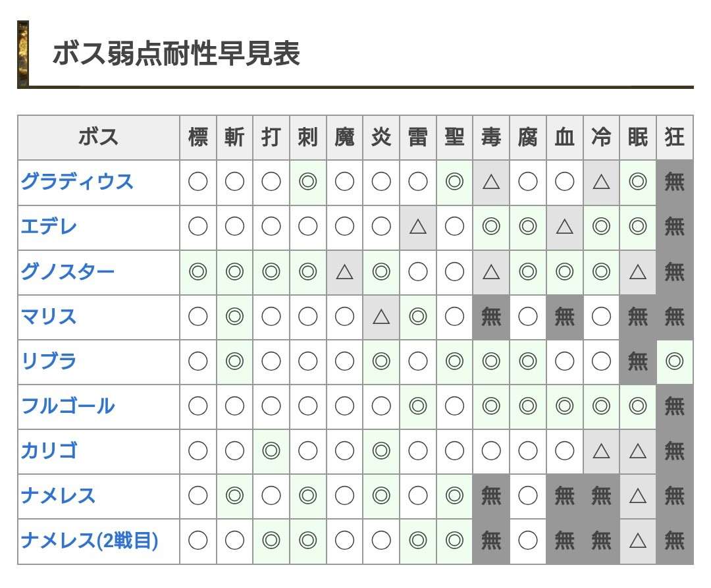This screenshot has width=711, height=588.
Task: Click the 狂 column header cell
Action: [x=675, y=137]
